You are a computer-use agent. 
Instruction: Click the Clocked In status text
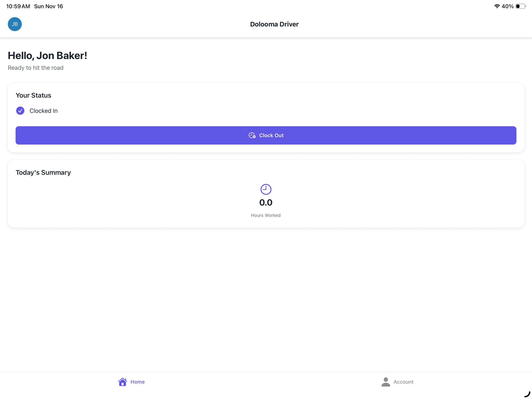point(44,111)
